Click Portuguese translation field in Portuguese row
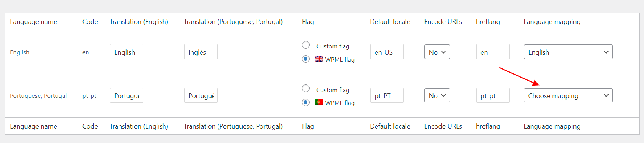Screen dimensions: 644x143 (201, 95)
